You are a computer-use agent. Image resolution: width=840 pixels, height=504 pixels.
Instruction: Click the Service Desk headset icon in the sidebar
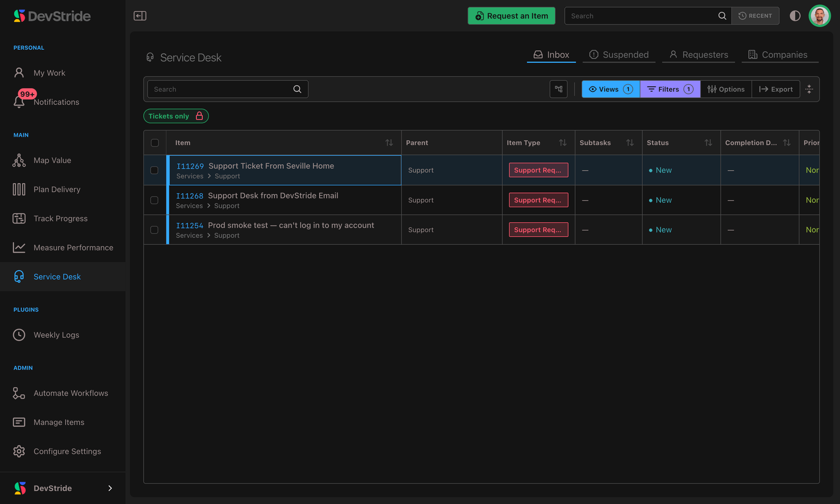(x=19, y=277)
